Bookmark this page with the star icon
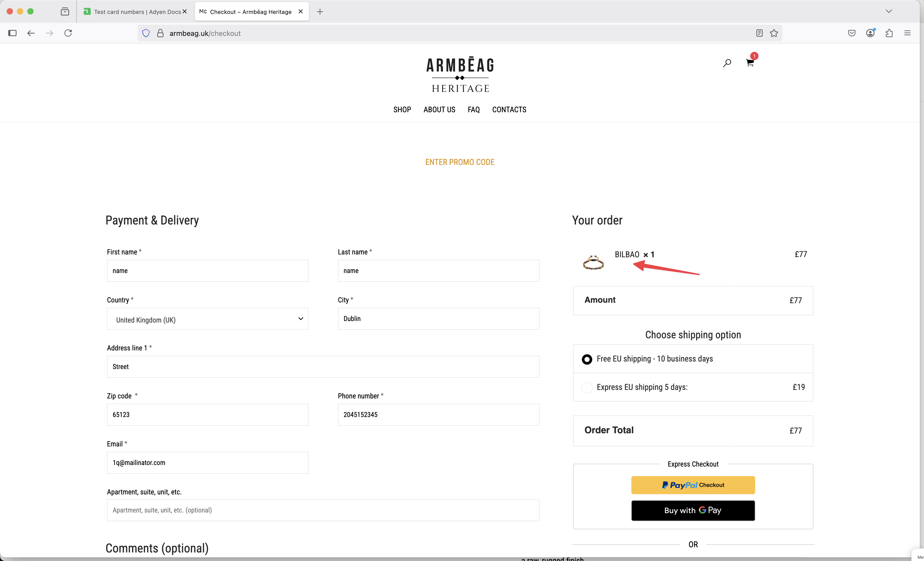This screenshot has height=561, width=924. (774, 33)
